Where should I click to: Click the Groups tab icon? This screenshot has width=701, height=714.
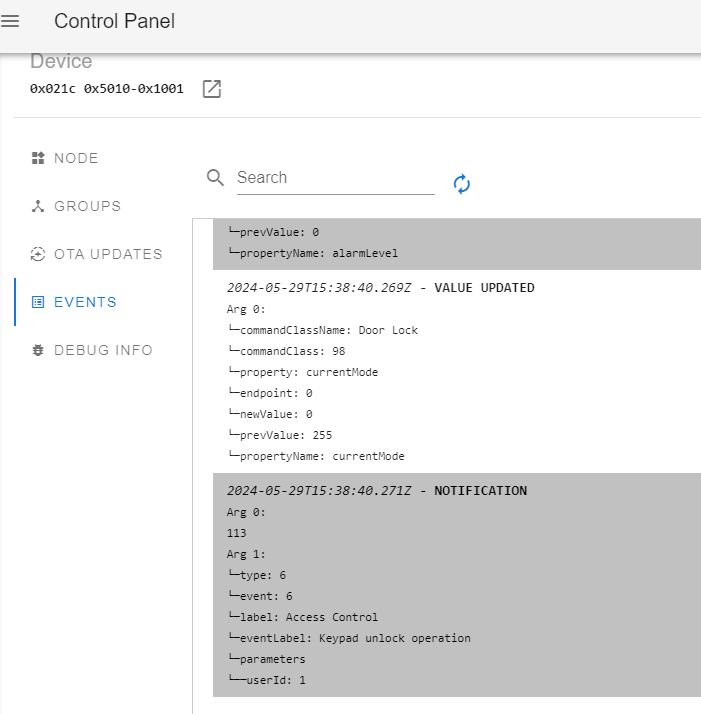coord(38,206)
